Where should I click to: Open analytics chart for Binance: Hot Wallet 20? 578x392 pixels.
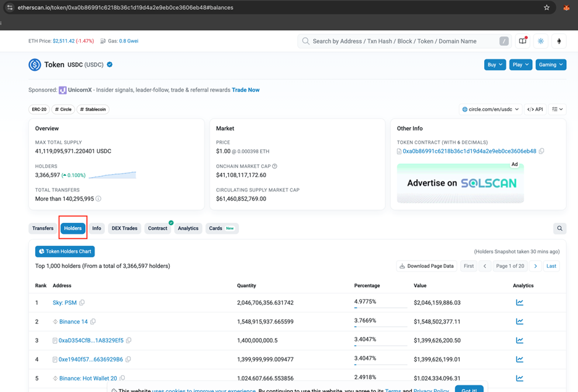coord(519,378)
